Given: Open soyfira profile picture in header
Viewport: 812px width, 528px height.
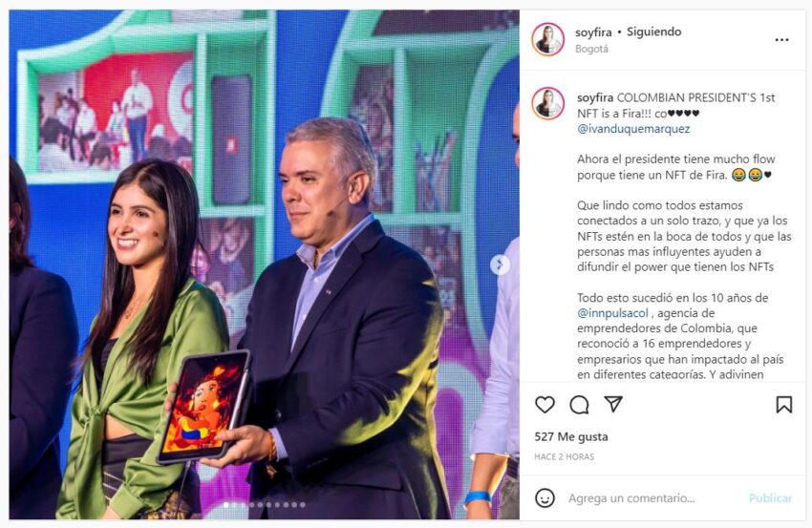Looking at the screenshot, I should [x=548, y=39].
